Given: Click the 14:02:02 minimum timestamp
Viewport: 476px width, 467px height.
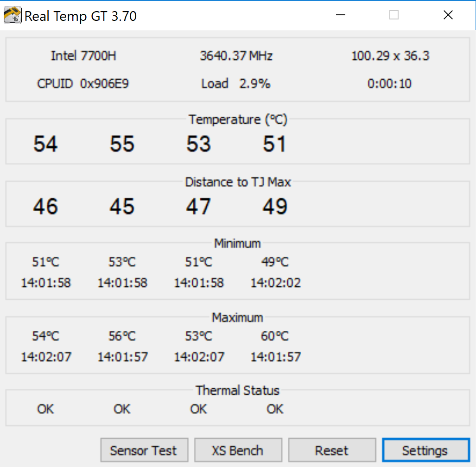Looking at the screenshot, I should [x=276, y=283].
